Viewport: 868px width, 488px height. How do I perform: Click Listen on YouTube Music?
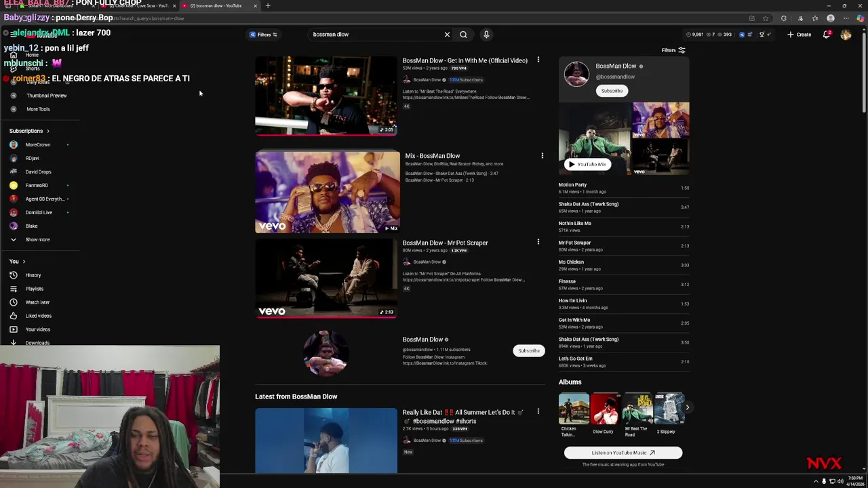coord(623,453)
